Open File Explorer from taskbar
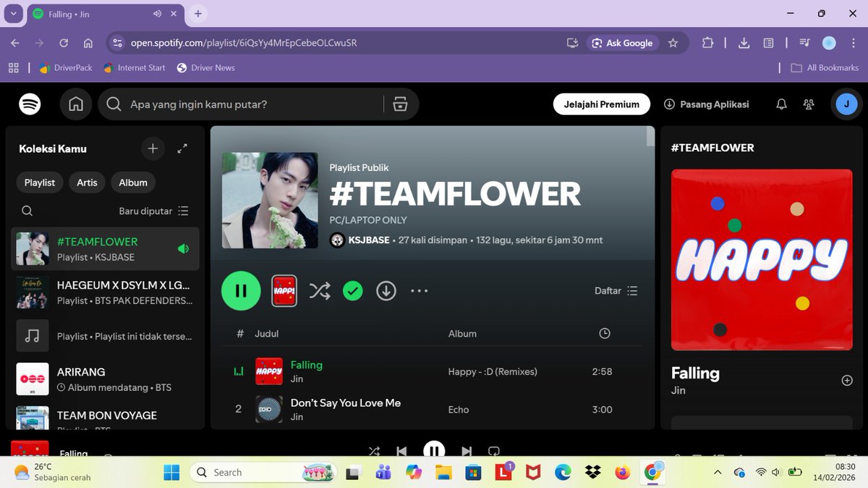Viewport: 868px width, 488px height. pyautogui.click(x=443, y=472)
